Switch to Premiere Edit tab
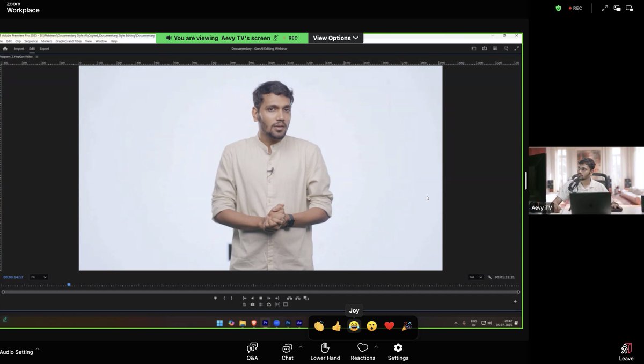644x364 pixels. 32,49
